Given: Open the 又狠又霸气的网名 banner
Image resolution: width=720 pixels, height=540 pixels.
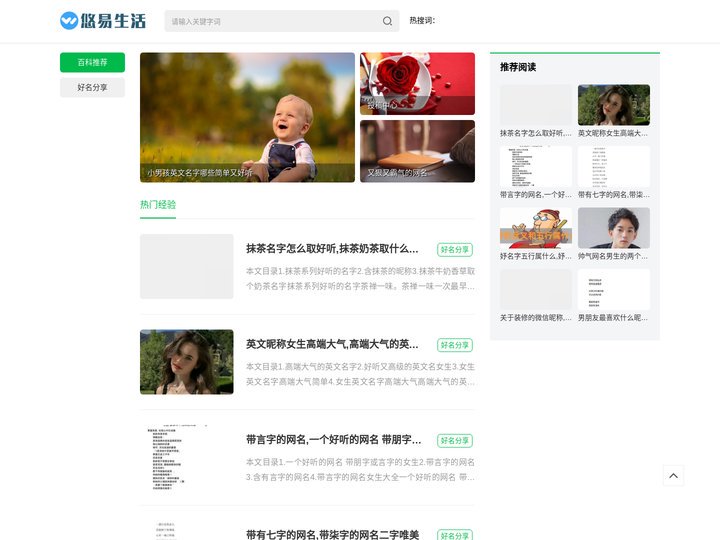Looking at the screenshot, I should (417, 151).
